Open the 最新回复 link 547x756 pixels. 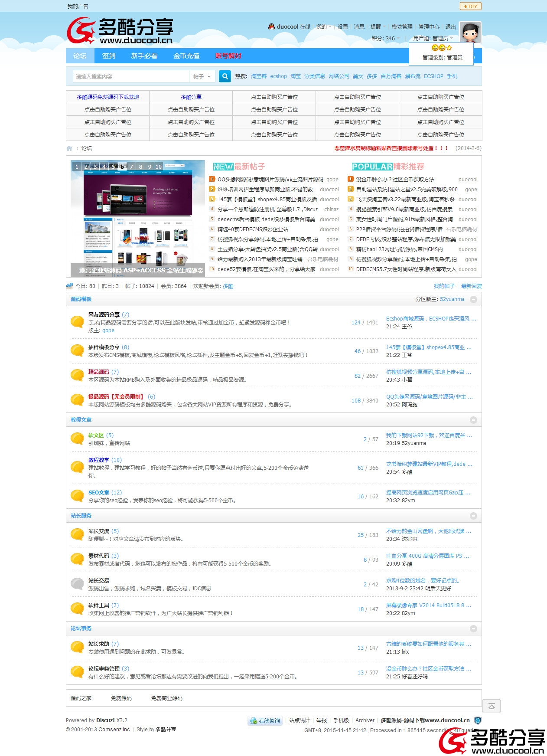pyautogui.click(x=471, y=286)
